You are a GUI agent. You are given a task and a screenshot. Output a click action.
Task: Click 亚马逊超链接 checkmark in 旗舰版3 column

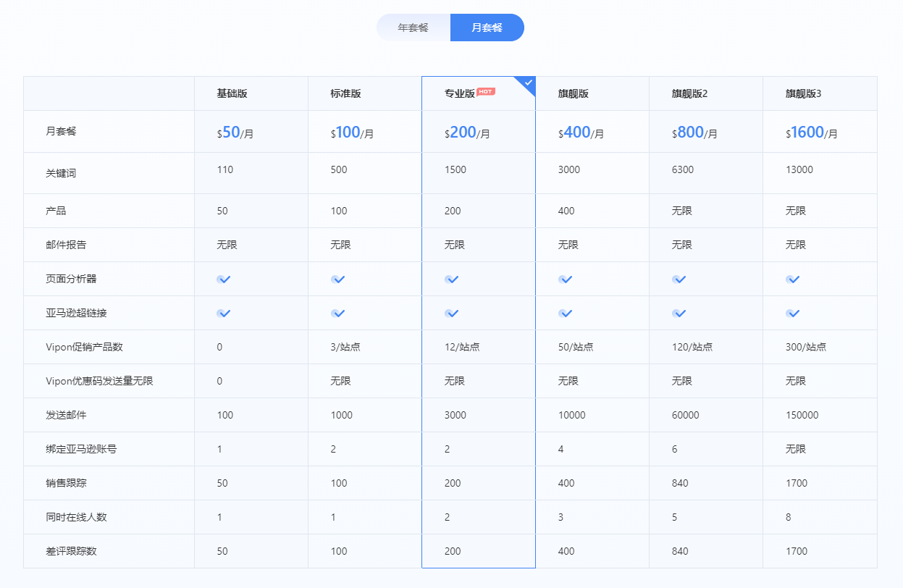[793, 314]
